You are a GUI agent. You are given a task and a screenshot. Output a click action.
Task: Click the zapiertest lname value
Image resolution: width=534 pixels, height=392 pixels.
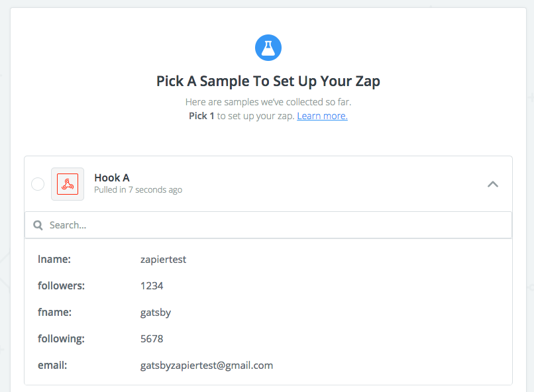click(163, 260)
